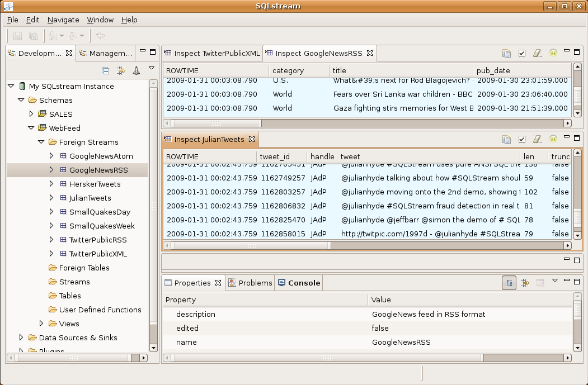Close the Inspect JulianTweets tab
588x385 pixels.
pyautogui.click(x=252, y=139)
